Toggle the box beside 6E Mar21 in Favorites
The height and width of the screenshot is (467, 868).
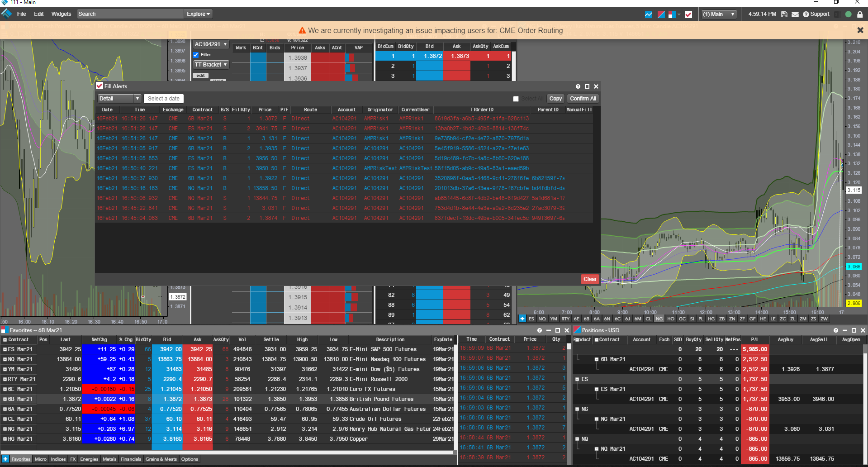(x=5, y=389)
